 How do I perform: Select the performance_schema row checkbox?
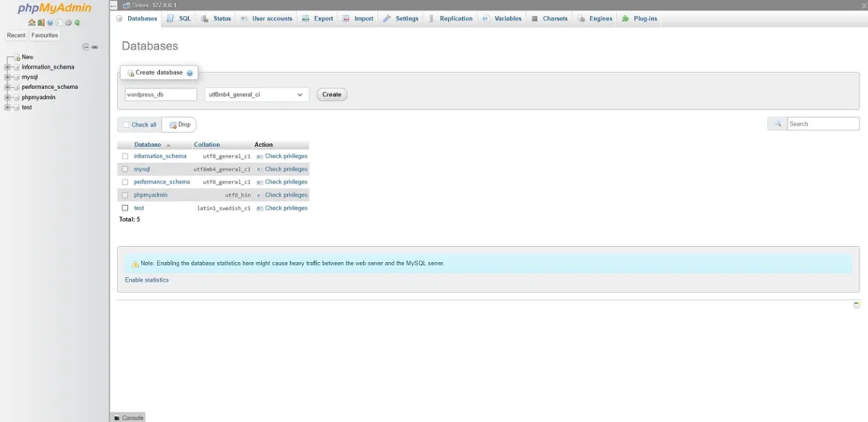[125, 182]
